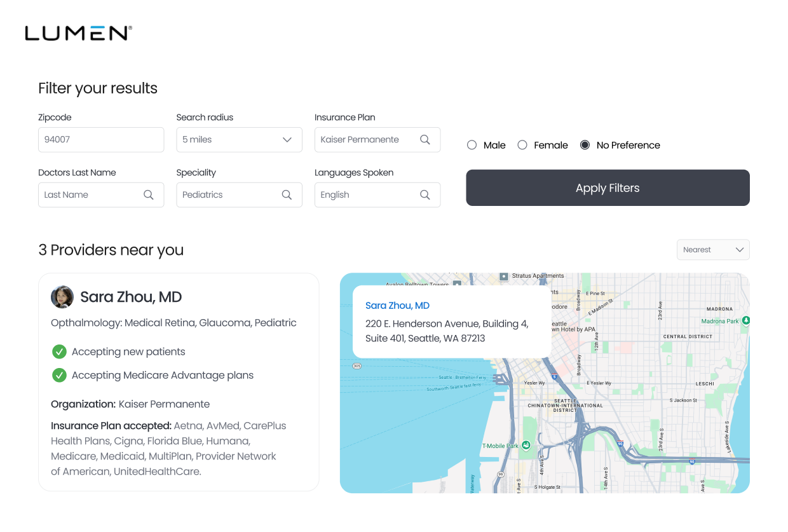Click 'MADRONA' label on map

pos(719,309)
